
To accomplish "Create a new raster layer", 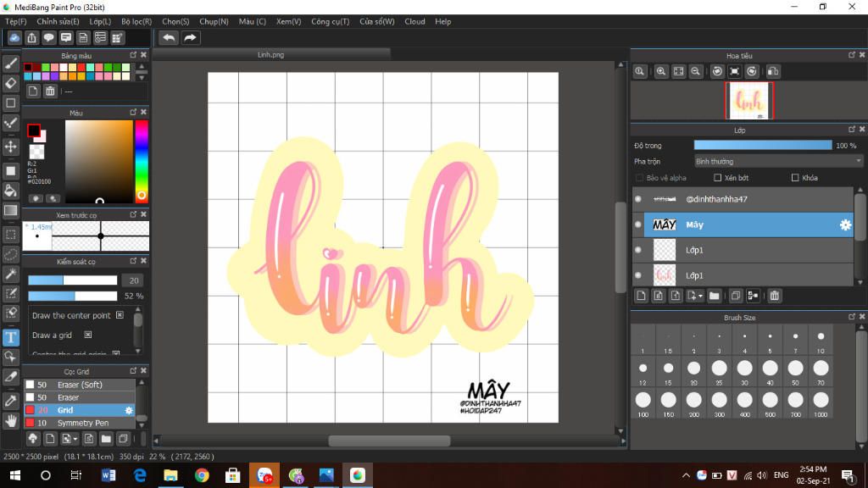I will tap(641, 296).
